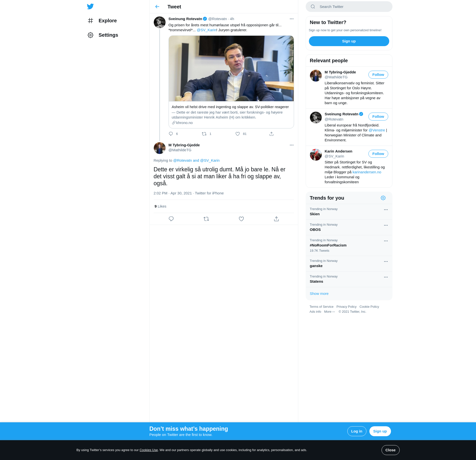Retweet Rotevatn's tweet with 1 retweet
Viewport: 476px width, 460px height.
click(204, 134)
